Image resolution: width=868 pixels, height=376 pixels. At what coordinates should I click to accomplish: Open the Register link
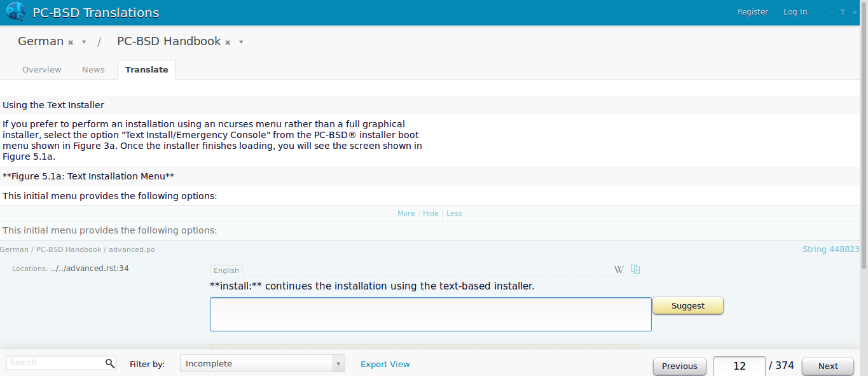pyautogui.click(x=753, y=12)
